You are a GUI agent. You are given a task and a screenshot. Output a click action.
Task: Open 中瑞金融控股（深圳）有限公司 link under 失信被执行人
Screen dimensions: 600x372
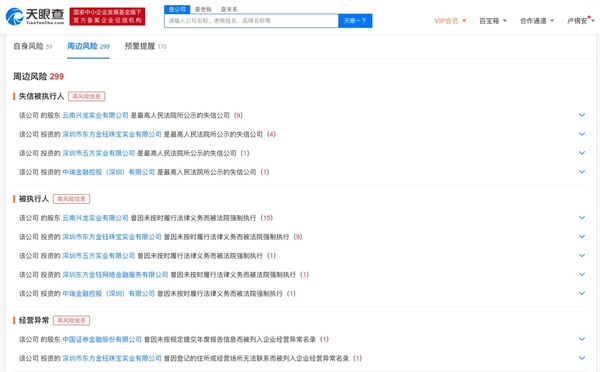pos(109,172)
